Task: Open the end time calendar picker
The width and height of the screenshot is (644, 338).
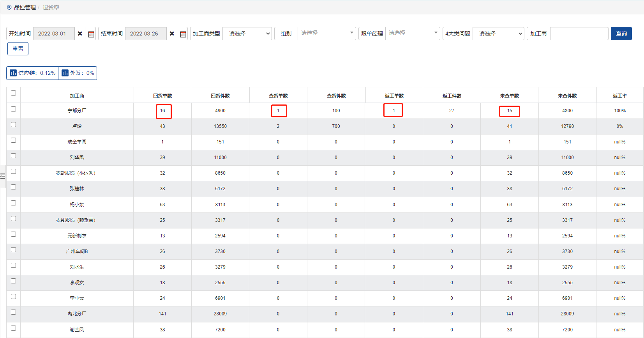Action: pyautogui.click(x=183, y=34)
